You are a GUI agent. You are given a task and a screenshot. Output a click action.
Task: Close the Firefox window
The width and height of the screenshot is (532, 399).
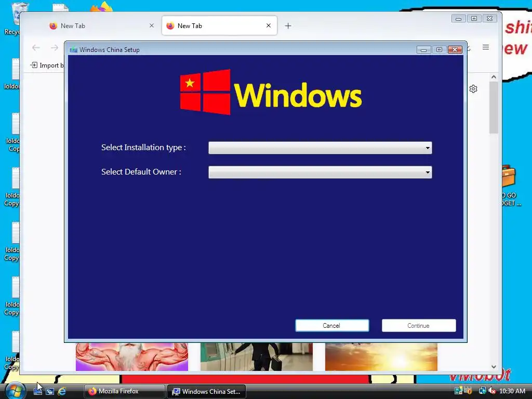[x=489, y=18]
